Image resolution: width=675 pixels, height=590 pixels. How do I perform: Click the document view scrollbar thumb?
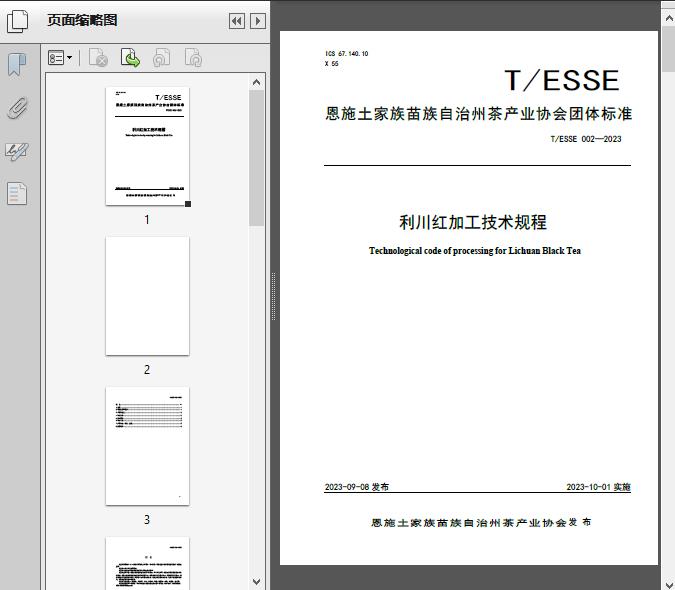pos(669,49)
